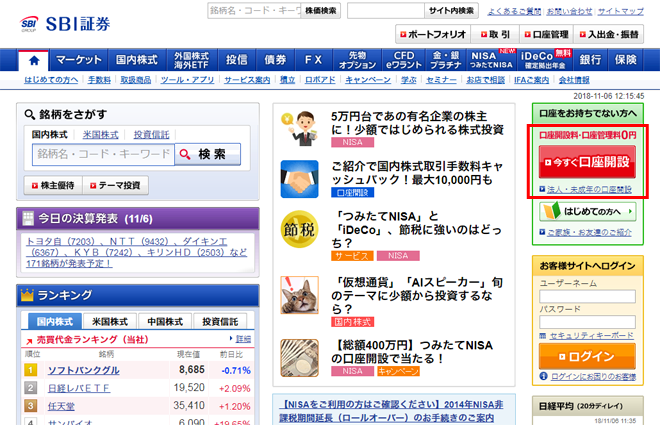Click the yen banknotes thumbnail
660x425 pixels.
pyautogui.click(x=299, y=358)
